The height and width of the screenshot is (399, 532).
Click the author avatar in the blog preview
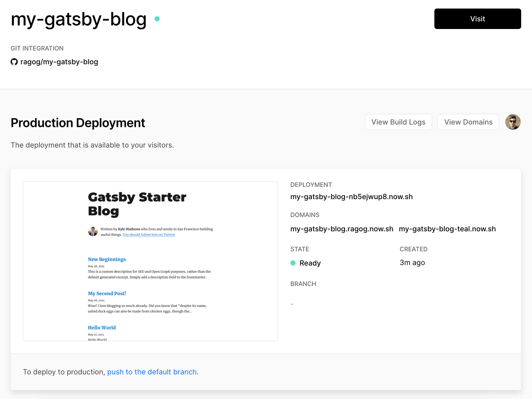[x=93, y=231]
